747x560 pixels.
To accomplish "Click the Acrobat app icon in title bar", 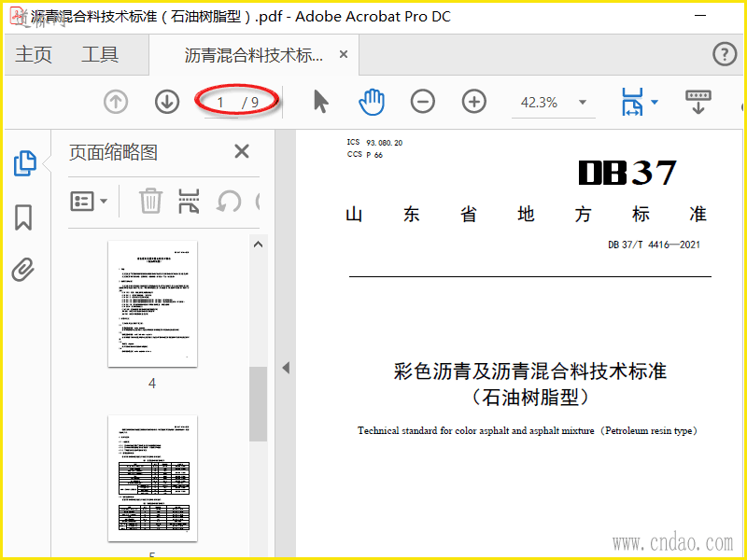I will pos(18,17).
